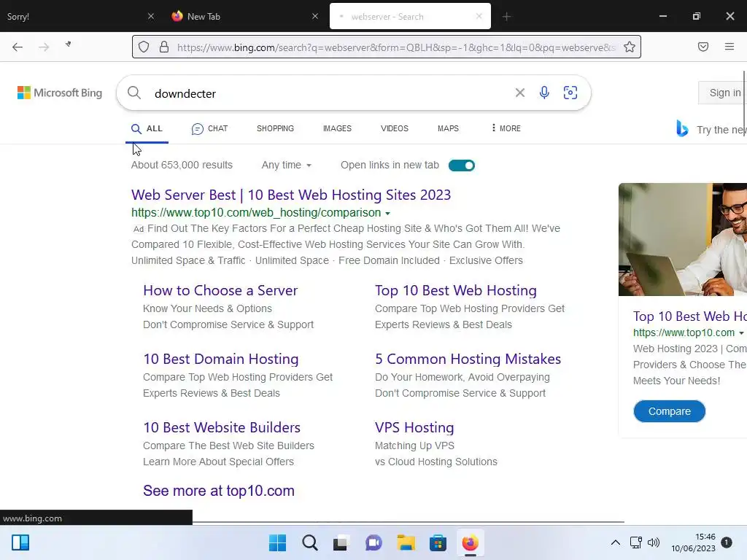Image resolution: width=747 pixels, height=560 pixels.
Task: Switch to the CHAT tab
Action: tap(209, 128)
